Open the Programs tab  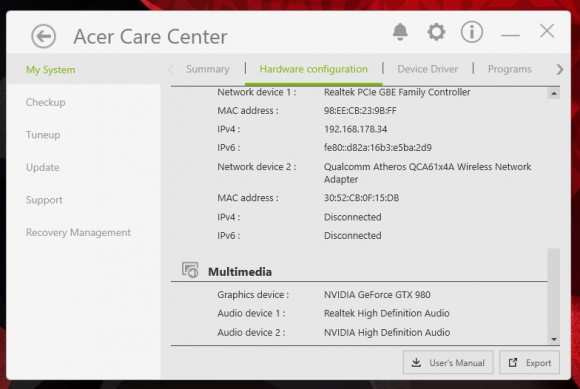[509, 69]
